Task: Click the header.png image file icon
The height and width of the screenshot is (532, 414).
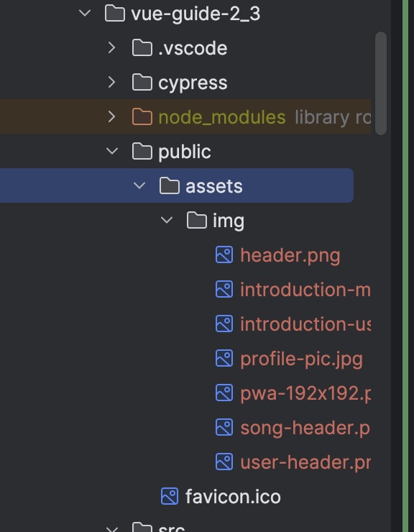Action: 224,254
